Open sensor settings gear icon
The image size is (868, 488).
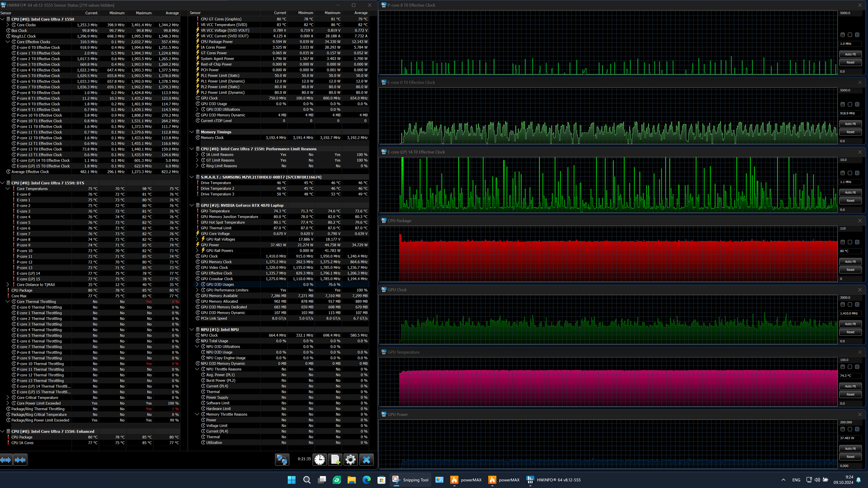(x=350, y=460)
